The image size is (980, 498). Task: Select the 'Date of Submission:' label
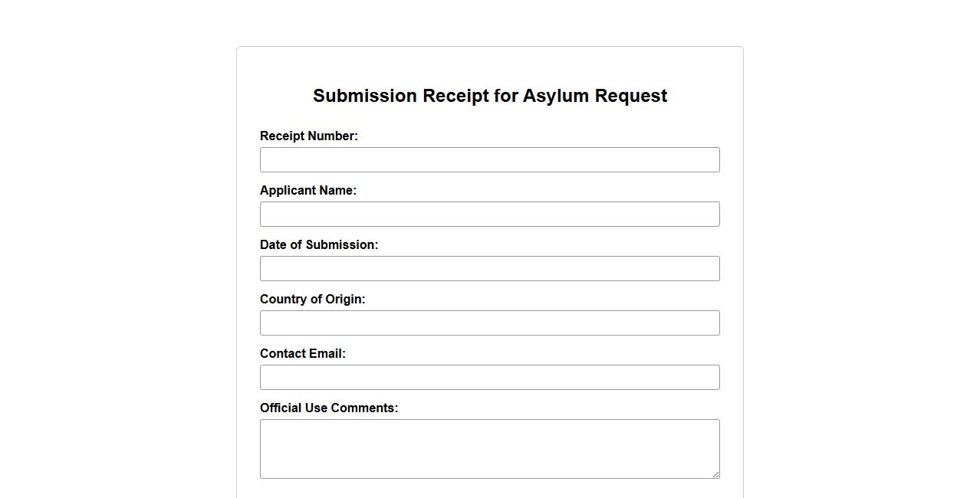(x=319, y=245)
